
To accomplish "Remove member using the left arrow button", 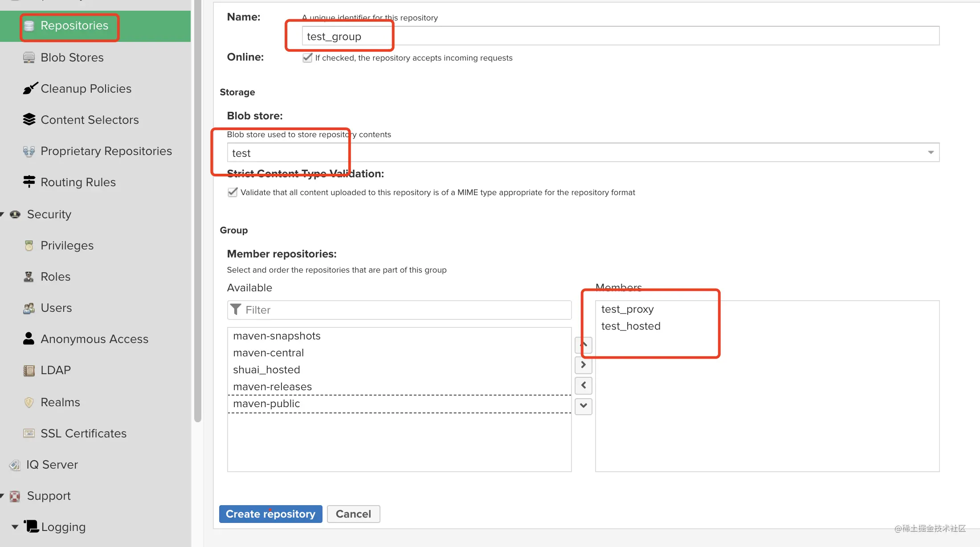I will 584,385.
